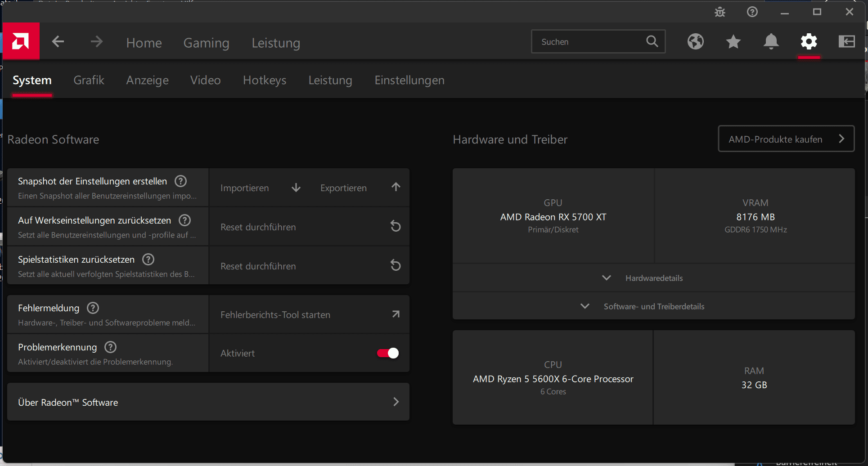Click the search magnifier icon
Image resolution: width=868 pixels, height=466 pixels.
pyautogui.click(x=652, y=41)
